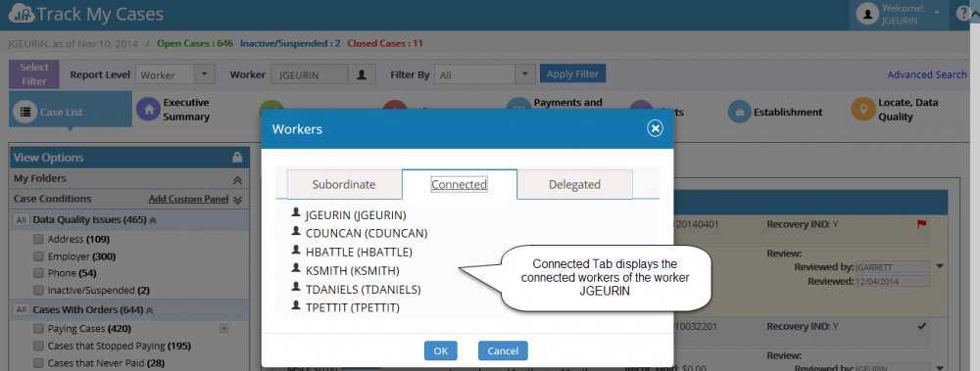Click the person icon beside JGEURIN entry
Viewport: 980px width, 371px height.
(296, 213)
